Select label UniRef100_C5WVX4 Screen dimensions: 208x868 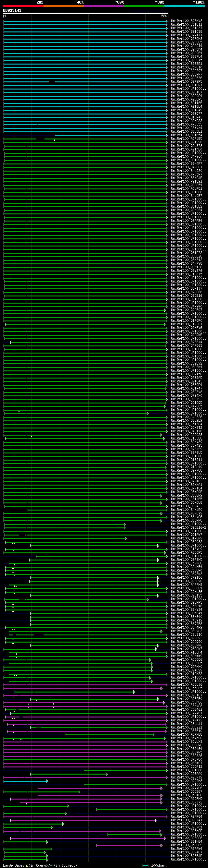pos(187,128)
